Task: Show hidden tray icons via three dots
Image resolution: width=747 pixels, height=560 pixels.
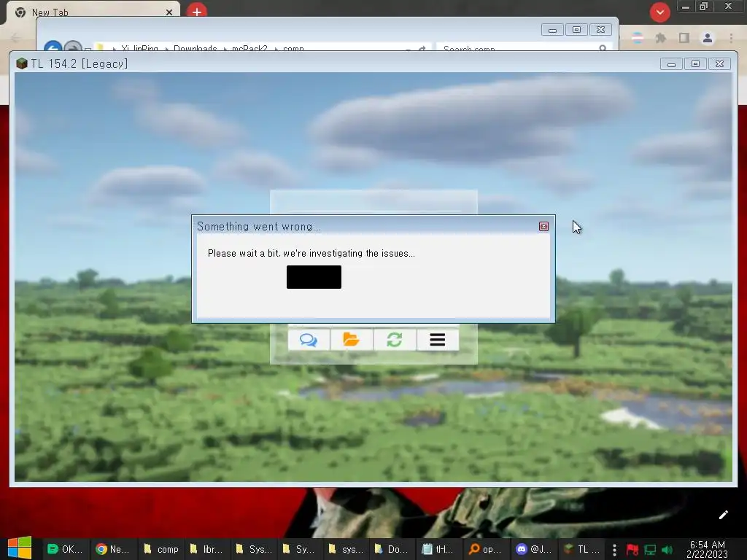Action: [x=614, y=550]
